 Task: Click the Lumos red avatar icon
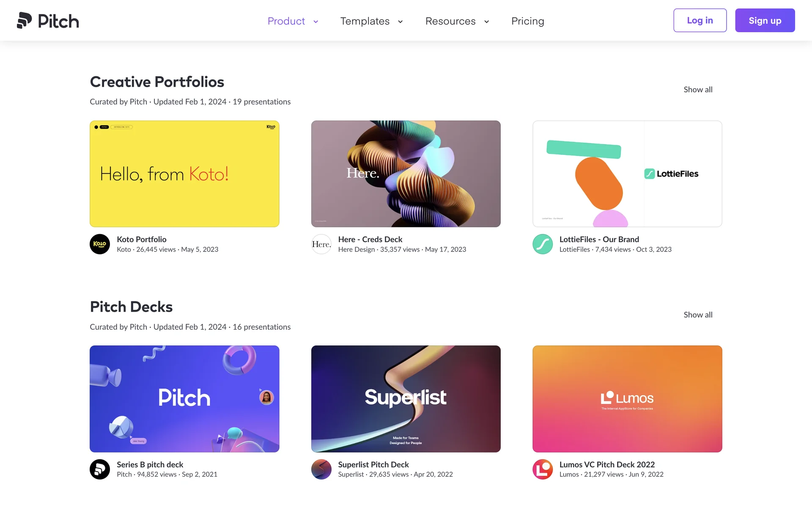pyautogui.click(x=543, y=469)
